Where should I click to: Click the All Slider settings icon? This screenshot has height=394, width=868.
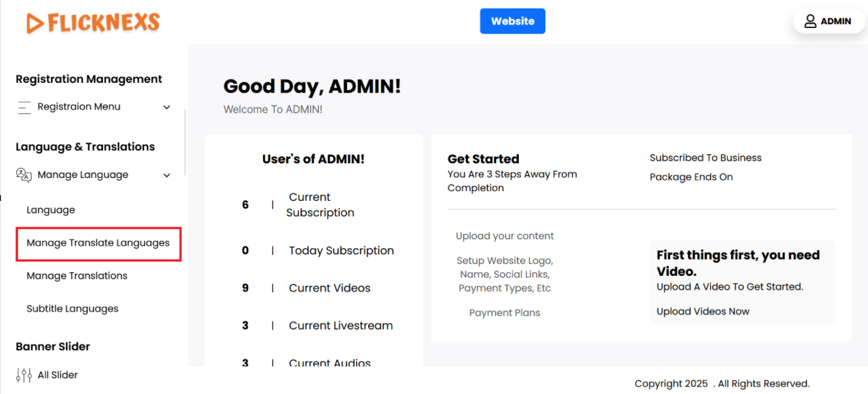click(23, 375)
